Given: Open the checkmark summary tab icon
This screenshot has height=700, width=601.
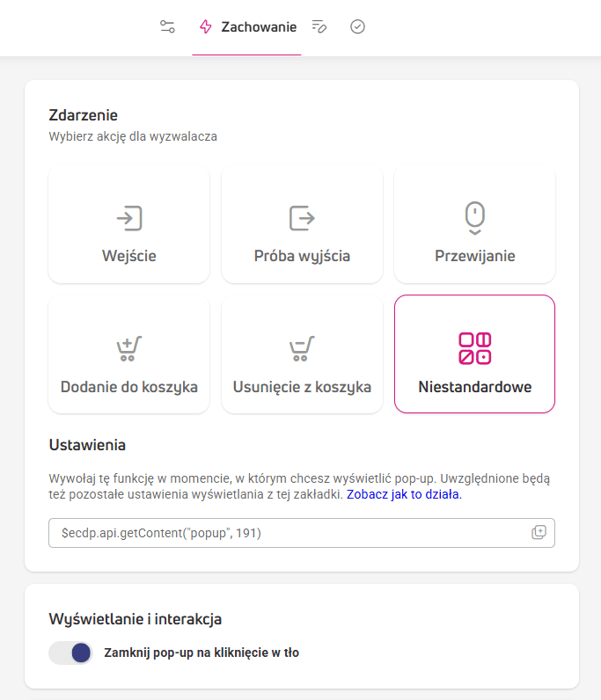Looking at the screenshot, I should pyautogui.click(x=357, y=26).
